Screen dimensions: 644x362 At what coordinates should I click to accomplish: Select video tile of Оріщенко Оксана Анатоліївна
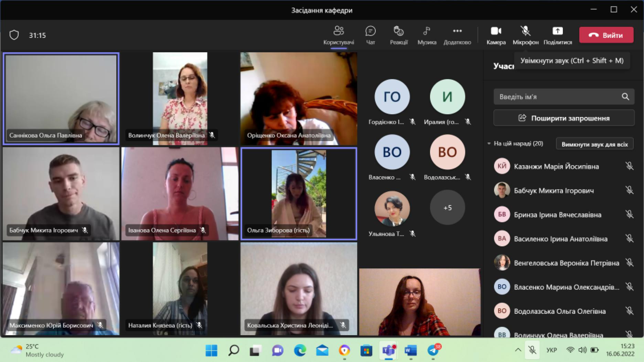click(x=299, y=99)
